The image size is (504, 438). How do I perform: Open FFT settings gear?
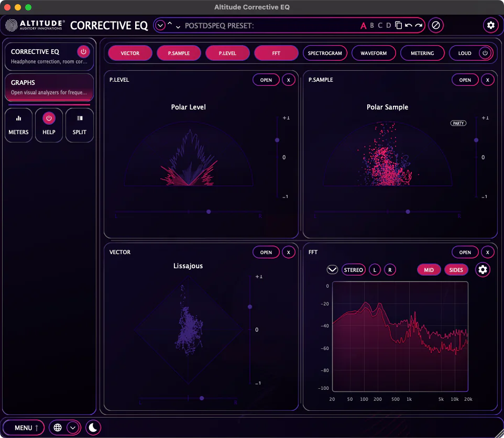(x=483, y=270)
